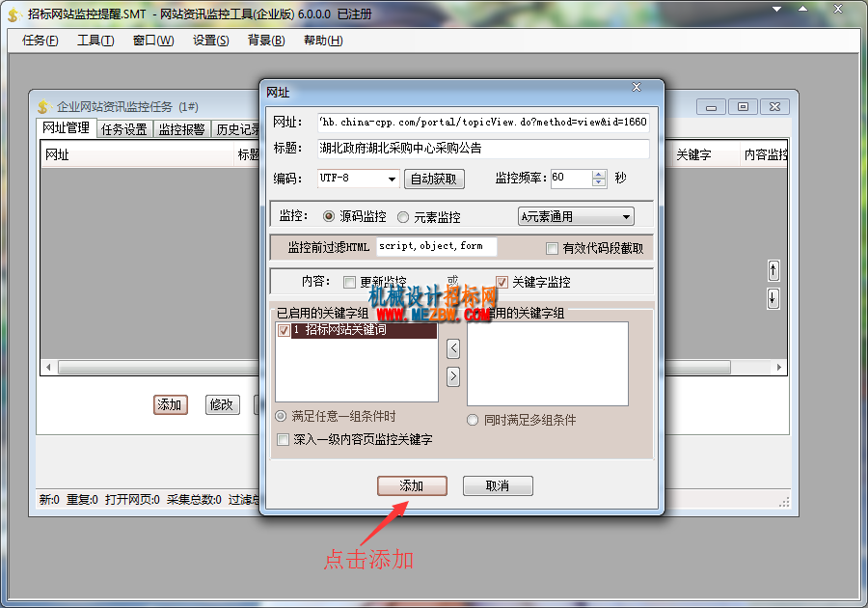Toggle the 关键字监控 checkbox
The width and height of the screenshot is (868, 608).
point(502,282)
